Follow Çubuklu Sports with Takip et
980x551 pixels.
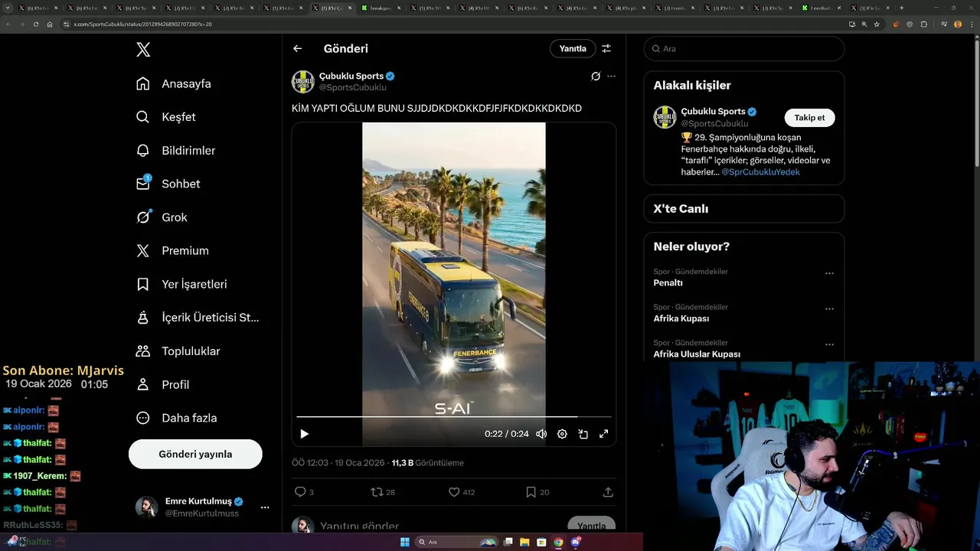(809, 118)
